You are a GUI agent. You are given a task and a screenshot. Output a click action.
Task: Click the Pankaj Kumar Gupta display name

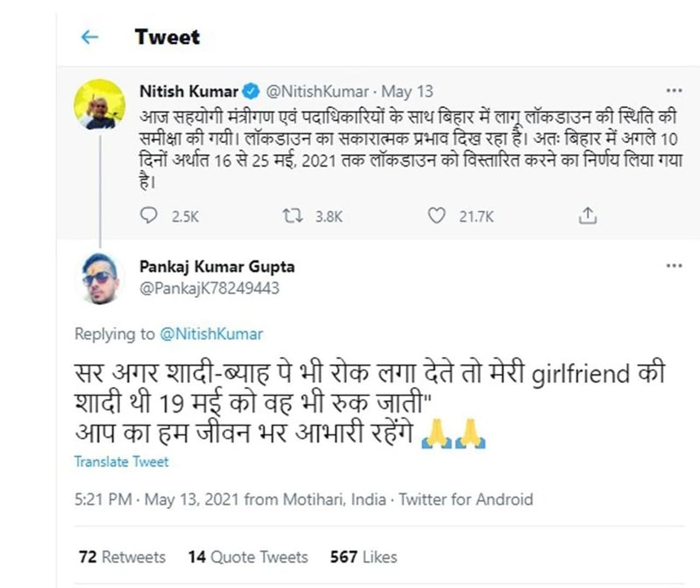coord(217,266)
